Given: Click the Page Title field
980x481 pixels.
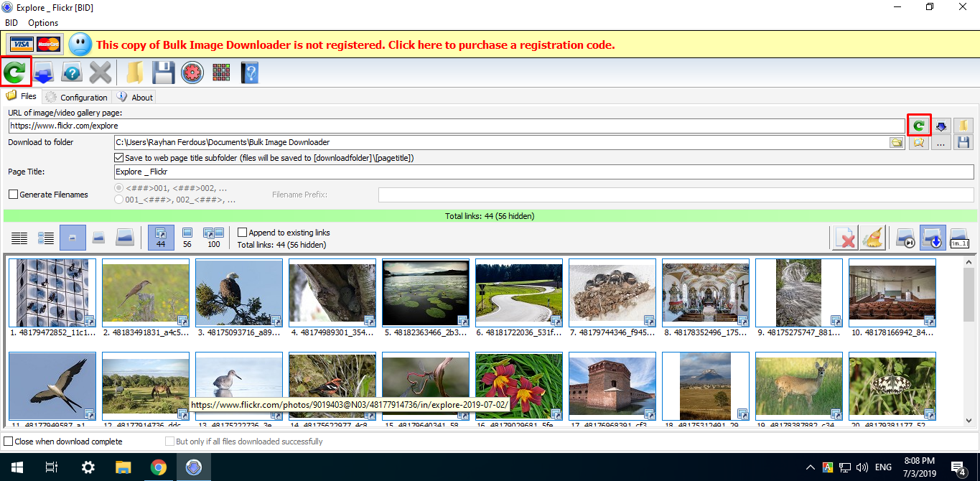Looking at the screenshot, I should coord(543,172).
